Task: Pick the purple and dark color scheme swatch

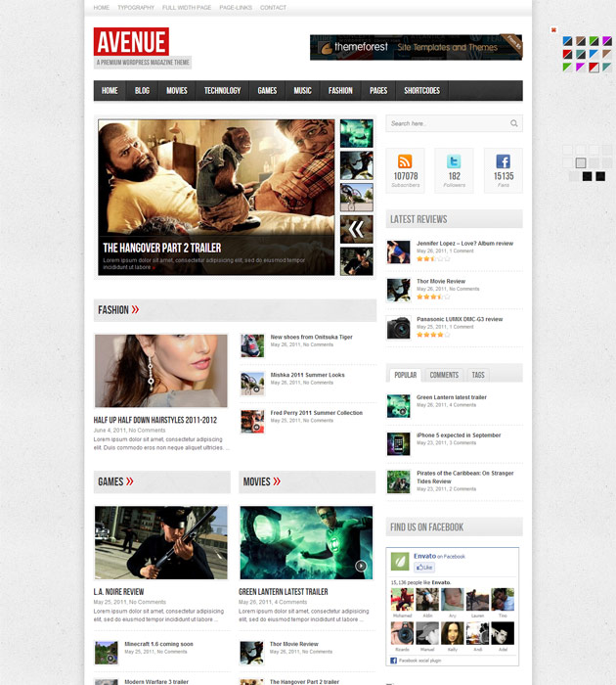Action: tap(607, 41)
